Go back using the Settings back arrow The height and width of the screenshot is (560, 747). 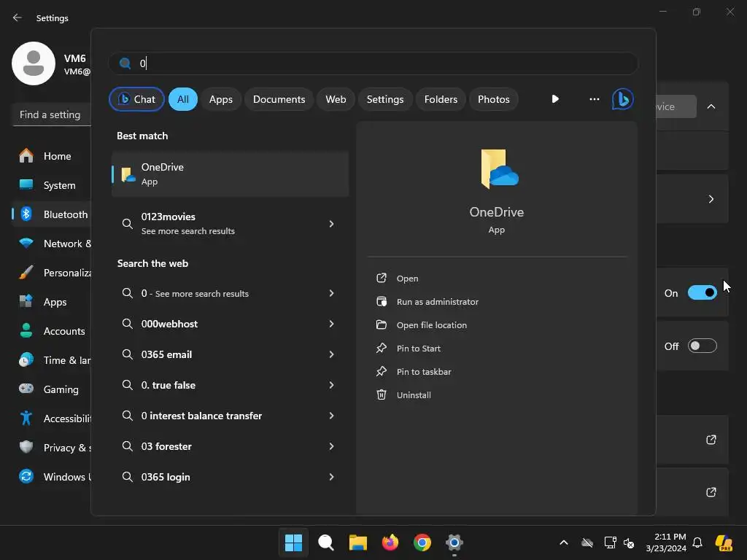coord(18,17)
